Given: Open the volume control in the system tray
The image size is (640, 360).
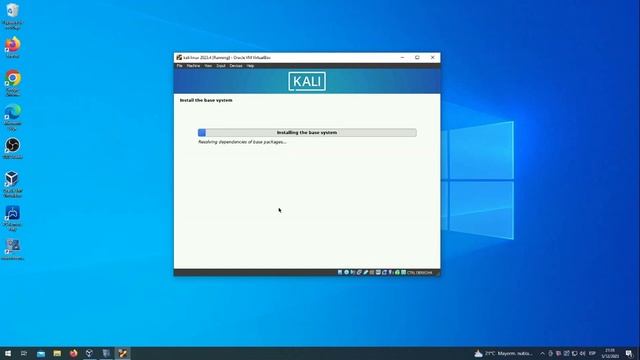Looking at the screenshot, I should [582, 353].
